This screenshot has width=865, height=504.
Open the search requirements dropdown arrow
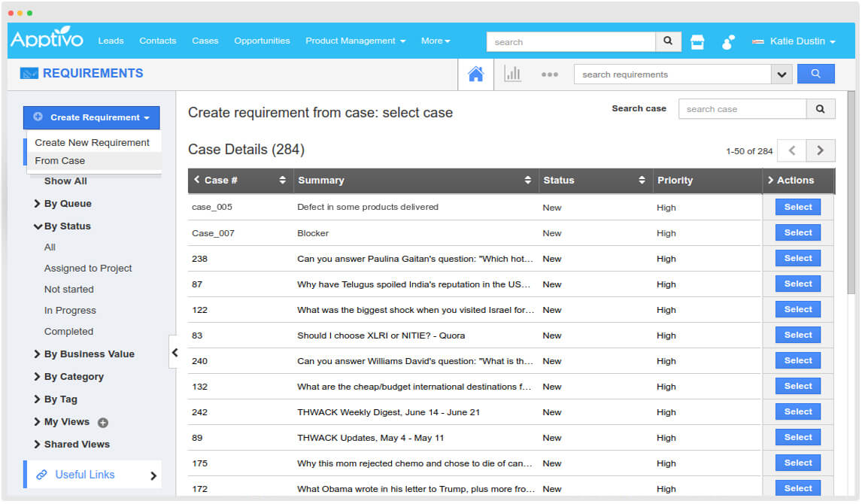coord(782,74)
